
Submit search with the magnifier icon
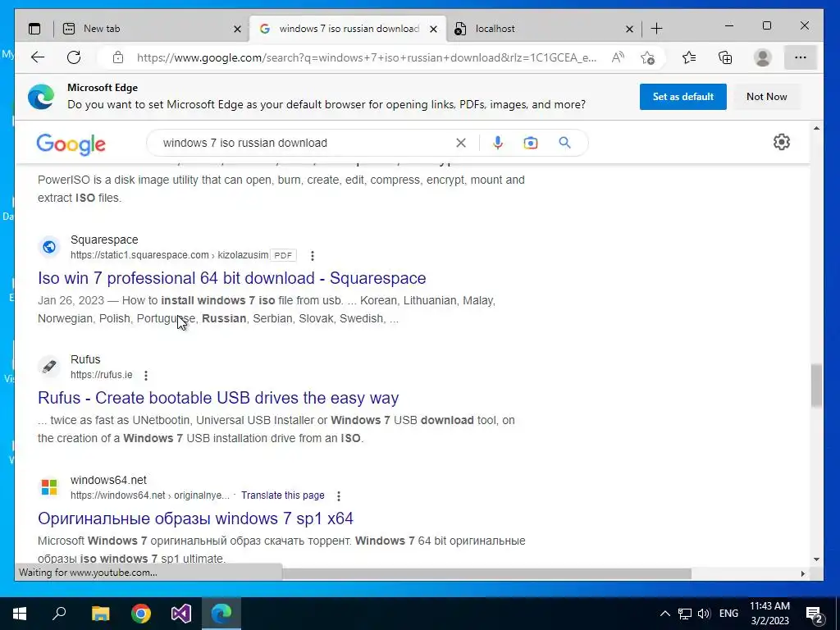click(564, 143)
